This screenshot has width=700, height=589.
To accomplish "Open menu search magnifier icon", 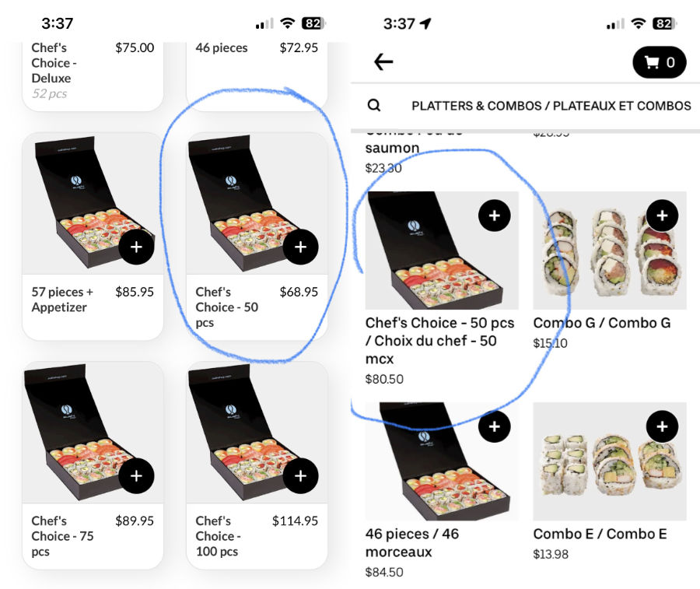I will click(x=373, y=105).
